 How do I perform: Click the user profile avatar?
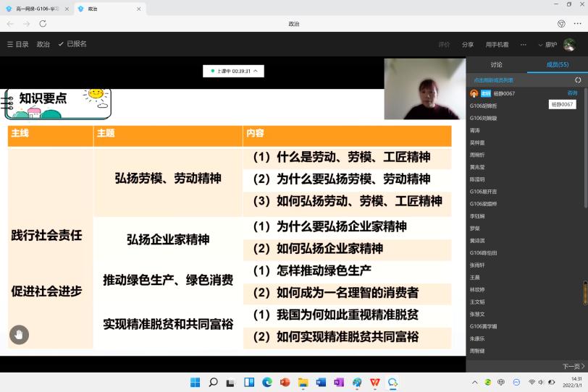[570, 44]
